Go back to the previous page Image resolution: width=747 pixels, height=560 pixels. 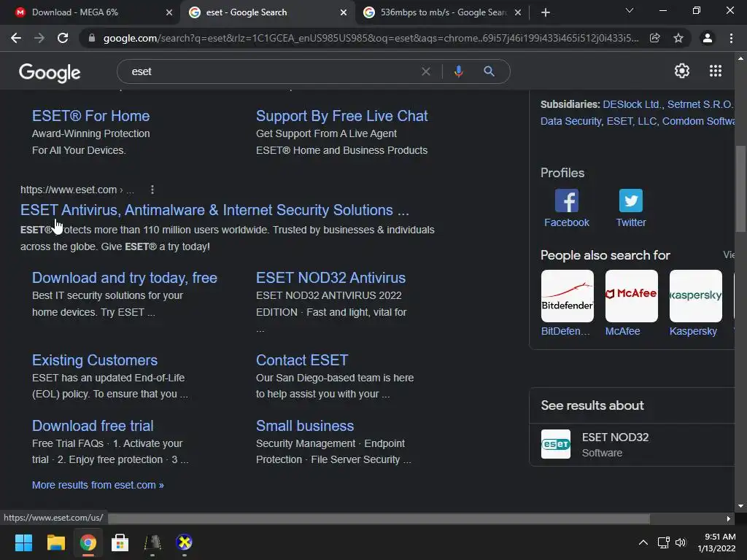tap(16, 38)
